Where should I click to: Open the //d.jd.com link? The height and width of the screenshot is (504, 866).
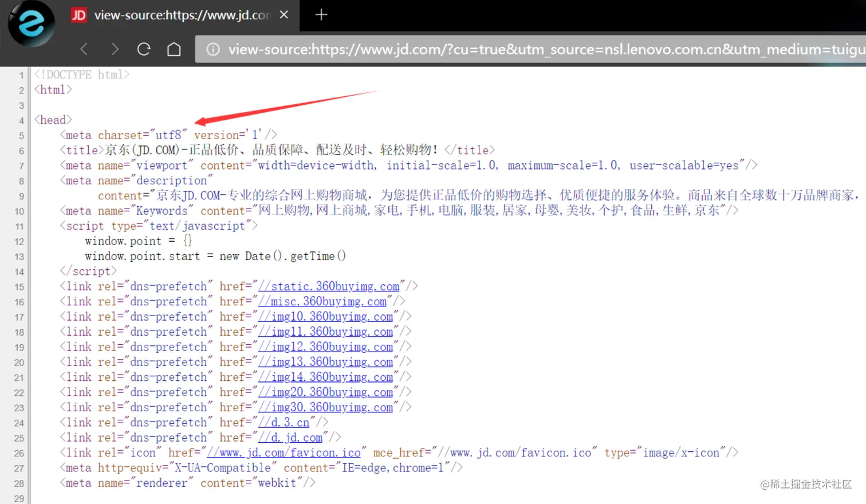(x=290, y=438)
